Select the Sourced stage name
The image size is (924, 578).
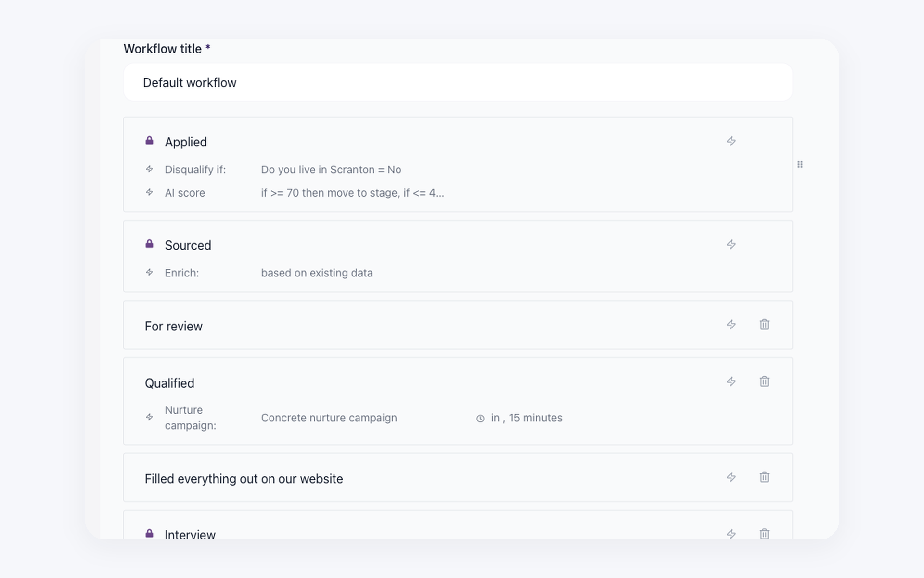188,245
